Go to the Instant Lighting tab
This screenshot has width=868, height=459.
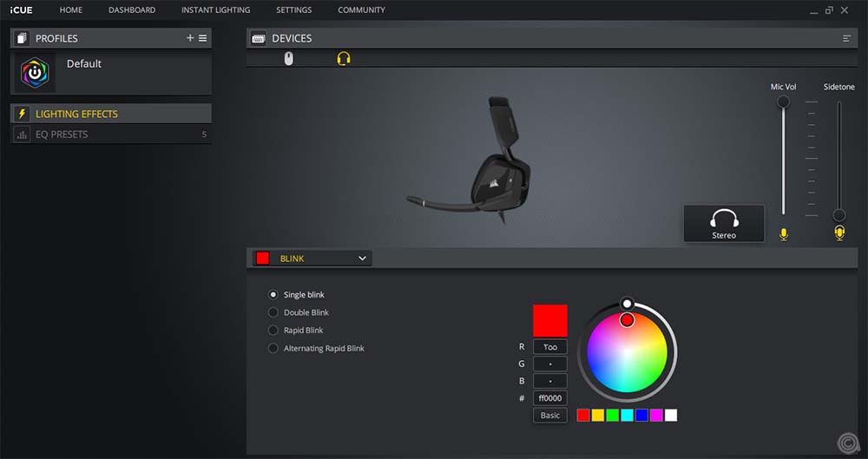point(215,10)
